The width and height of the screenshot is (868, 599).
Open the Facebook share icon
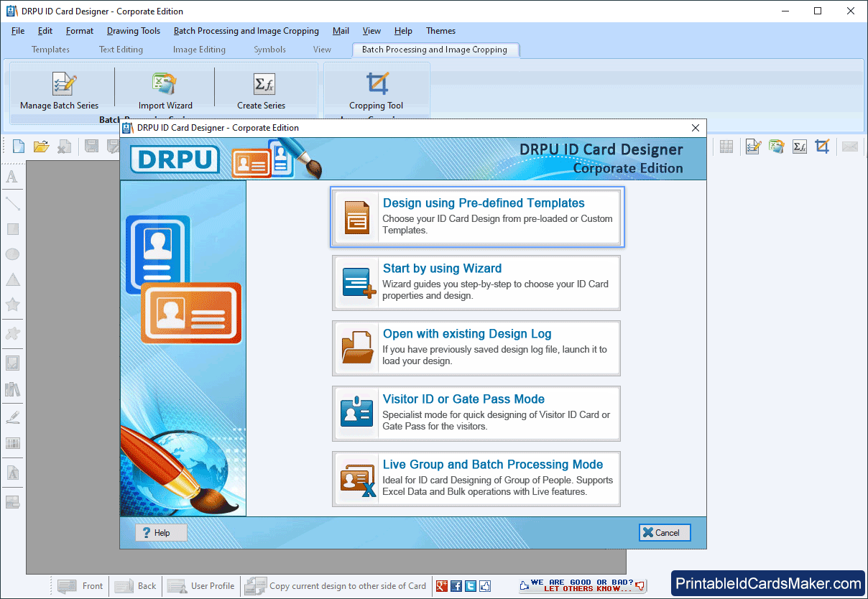click(x=456, y=586)
